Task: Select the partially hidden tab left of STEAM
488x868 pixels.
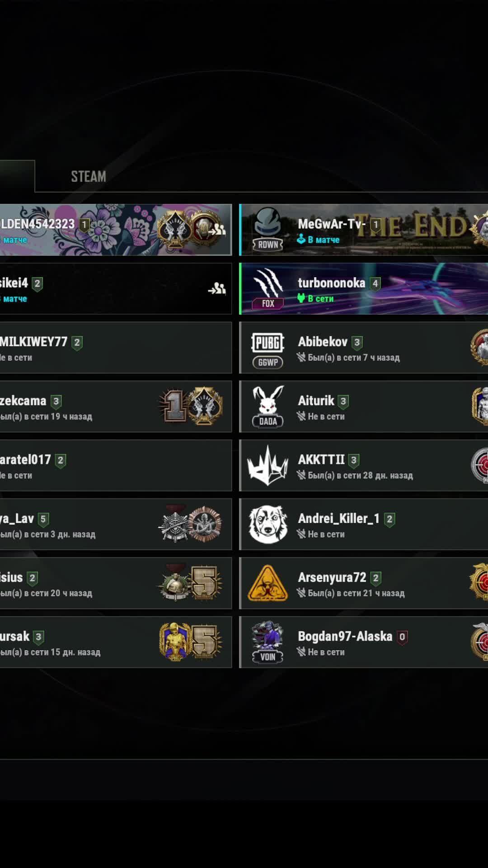Action: (17, 176)
